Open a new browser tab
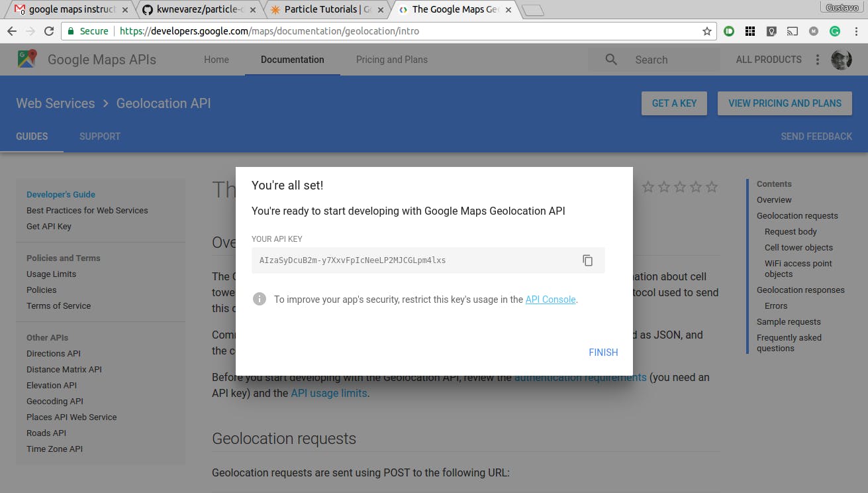This screenshot has height=493, width=868. point(533,10)
